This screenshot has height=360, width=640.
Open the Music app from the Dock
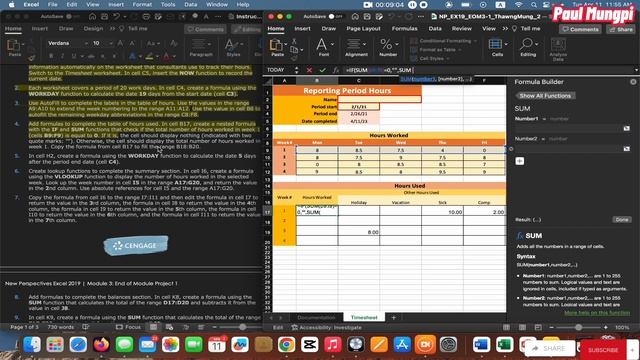tap(333, 345)
